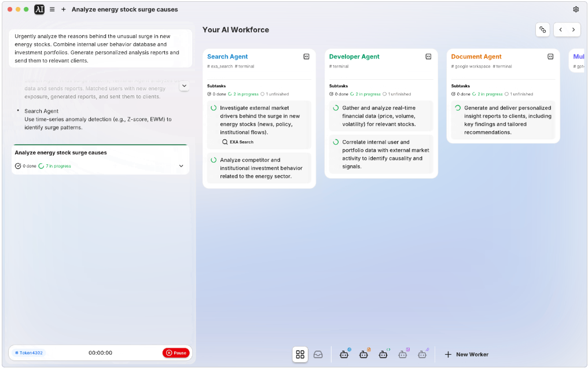This screenshot has height=368, width=588.
Task: Click the '7 in progress' status in task card
Action: pyautogui.click(x=55, y=166)
